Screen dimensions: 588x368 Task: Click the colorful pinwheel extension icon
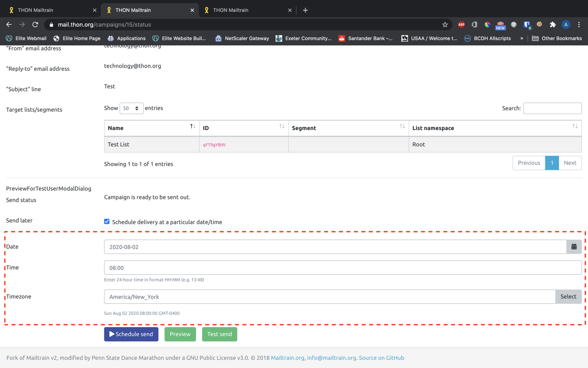pos(487,25)
